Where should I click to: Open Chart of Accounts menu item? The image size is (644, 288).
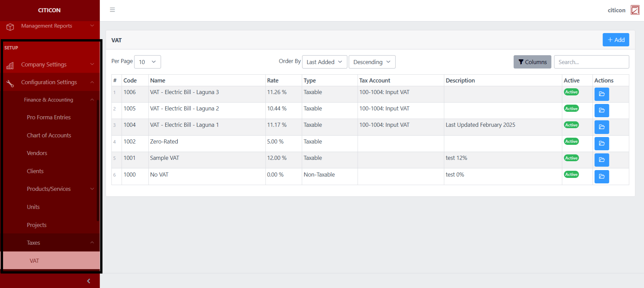pyautogui.click(x=49, y=135)
